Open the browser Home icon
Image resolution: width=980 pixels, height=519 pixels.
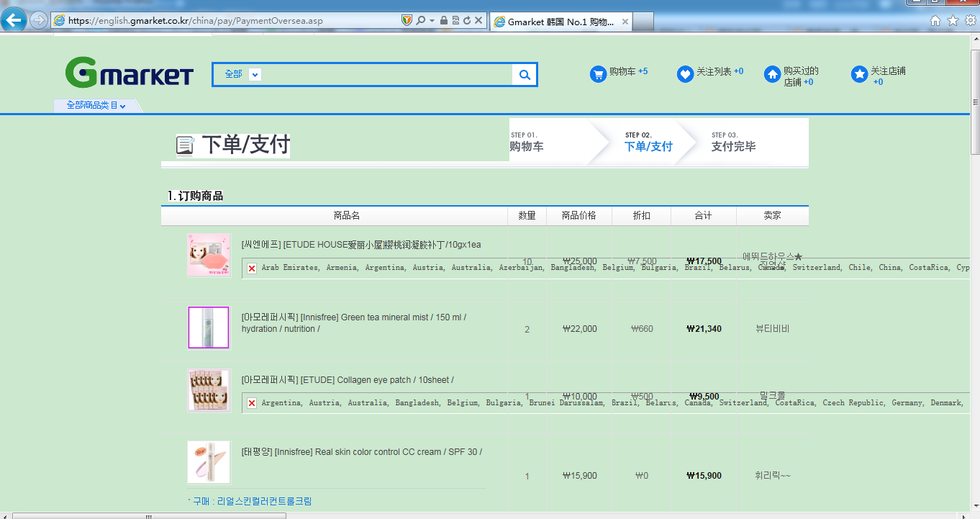935,20
